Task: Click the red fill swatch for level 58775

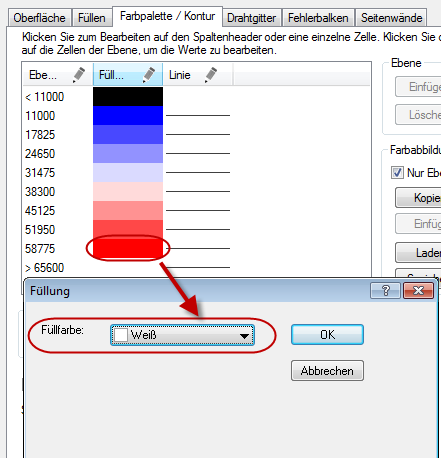Action: (128, 249)
